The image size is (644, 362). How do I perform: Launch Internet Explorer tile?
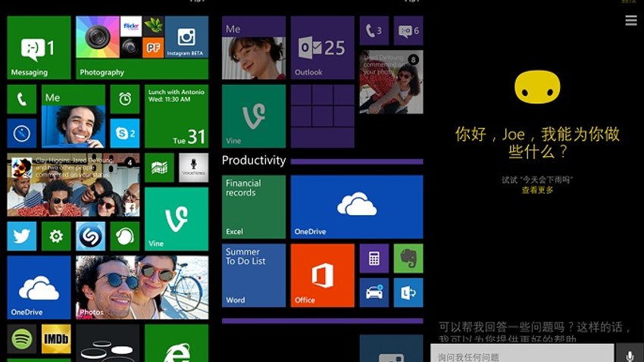point(177,343)
